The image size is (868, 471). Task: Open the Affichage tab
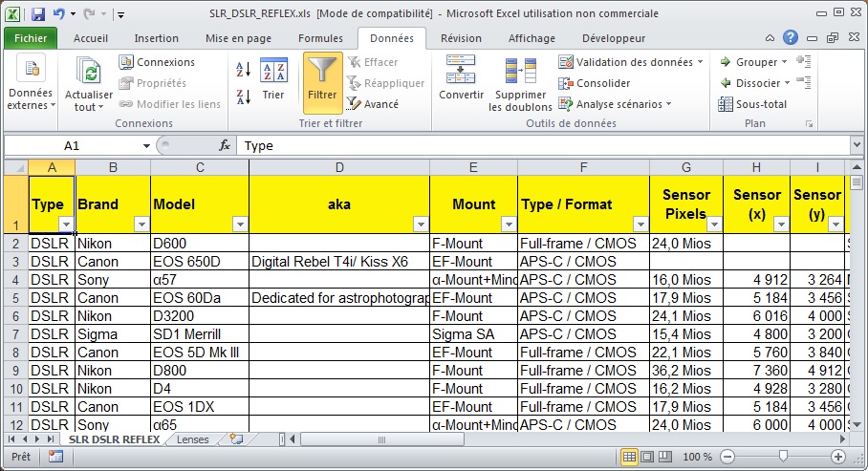(x=532, y=38)
